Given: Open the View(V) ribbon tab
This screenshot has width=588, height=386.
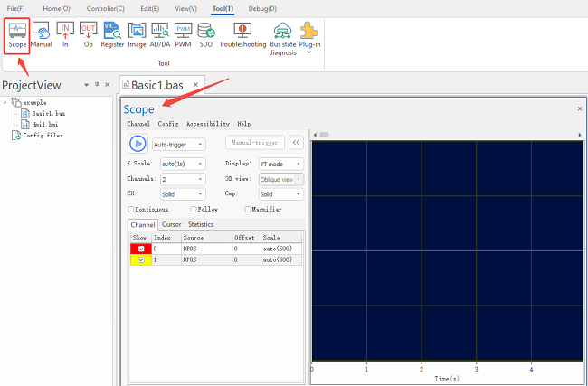Looking at the screenshot, I should click(185, 8).
